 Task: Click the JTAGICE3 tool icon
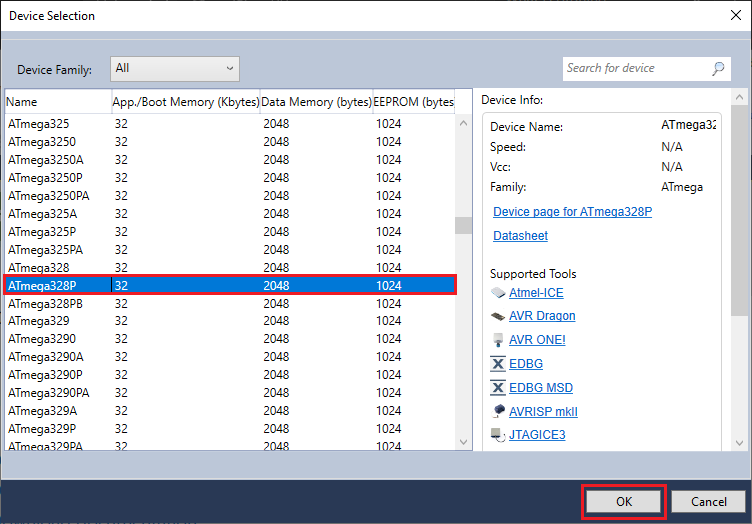click(x=498, y=435)
